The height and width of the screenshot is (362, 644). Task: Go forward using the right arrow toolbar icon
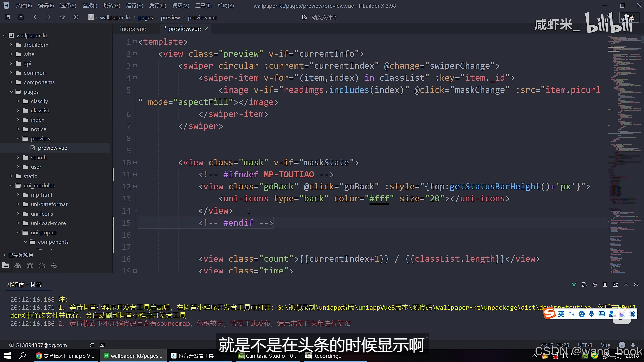coord(49,17)
